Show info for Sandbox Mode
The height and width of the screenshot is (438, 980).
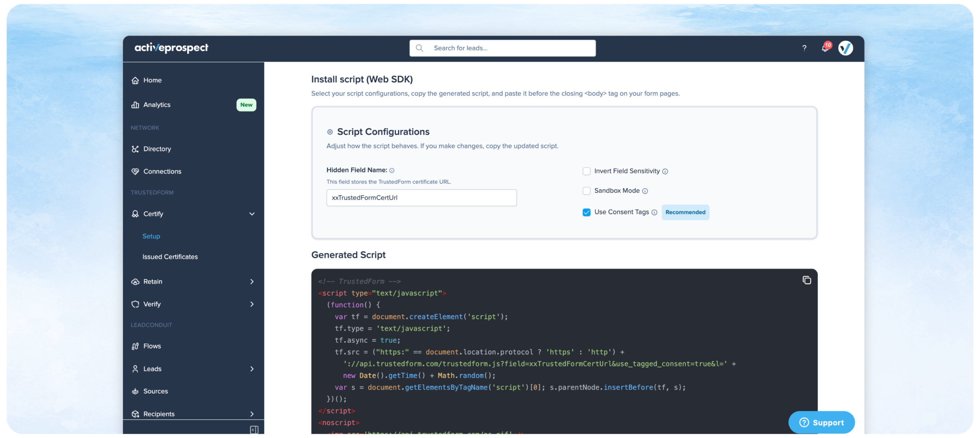tap(645, 191)
